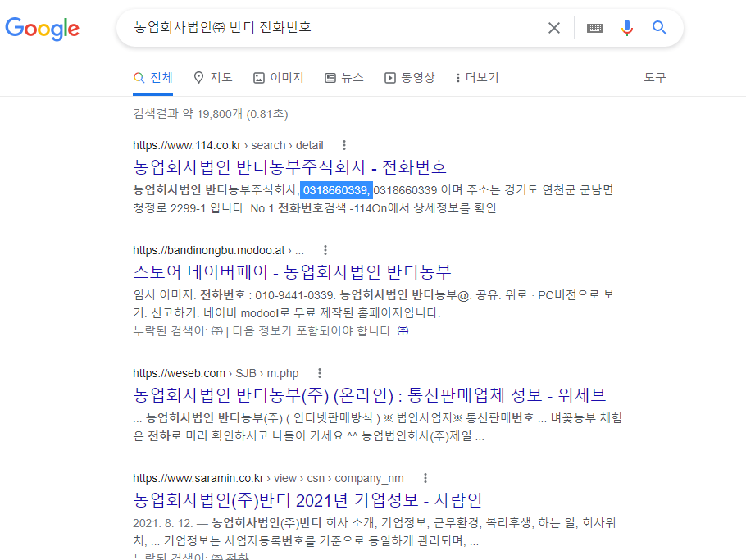Open options menu for 114.co.kr result
This screenshot has height=560, width=746.
point(344,145)
